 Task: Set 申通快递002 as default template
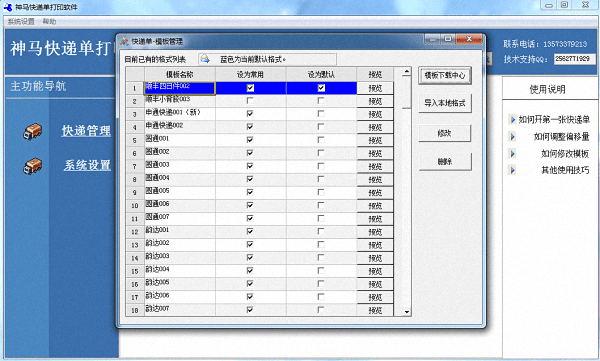tap(321, 127)
